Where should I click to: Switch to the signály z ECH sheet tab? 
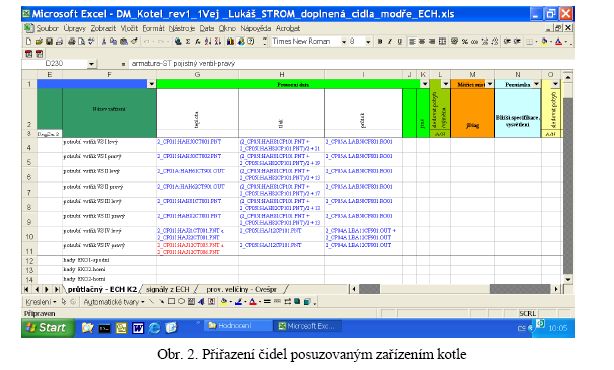coord(168,289)
